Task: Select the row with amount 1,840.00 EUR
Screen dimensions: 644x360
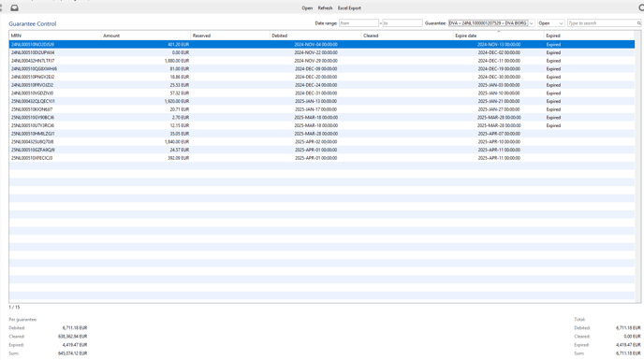Action: click(322, 141)
